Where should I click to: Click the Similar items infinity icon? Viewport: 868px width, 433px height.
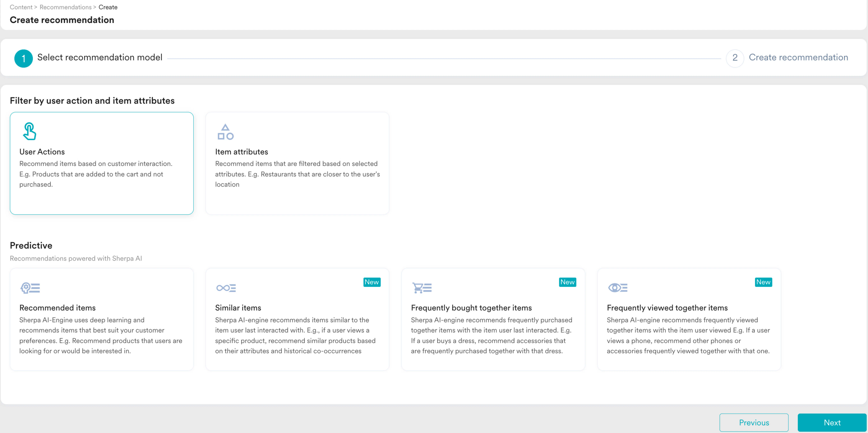(x=226, y=288)
